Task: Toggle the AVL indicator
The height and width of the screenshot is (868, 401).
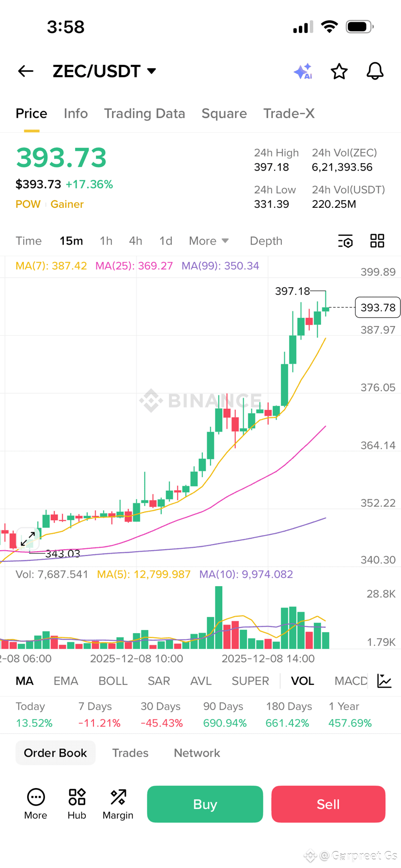Action: pos(201,681)
